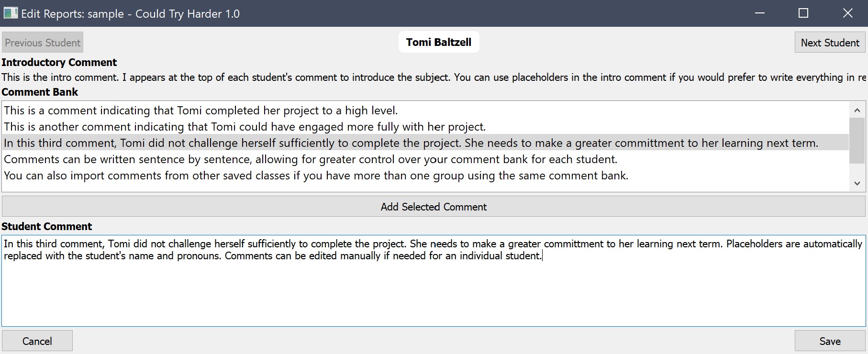Viewport: 868px width, 354px height.
Task: Close the Edit Reports window
Action: click(847, 13)
